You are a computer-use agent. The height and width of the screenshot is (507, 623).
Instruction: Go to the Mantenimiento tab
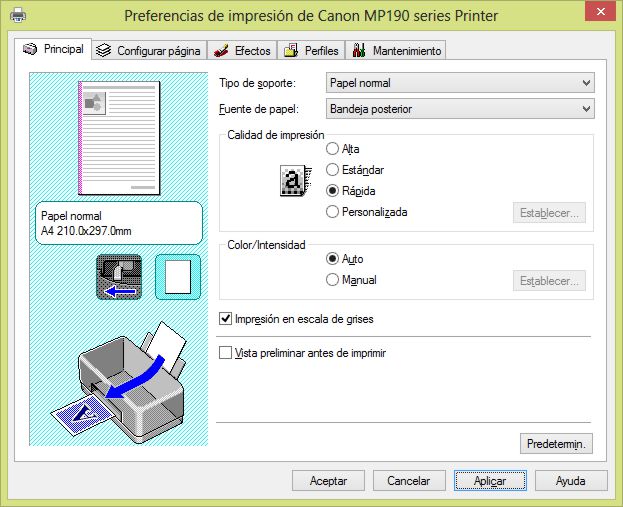[x=396, y=50]
